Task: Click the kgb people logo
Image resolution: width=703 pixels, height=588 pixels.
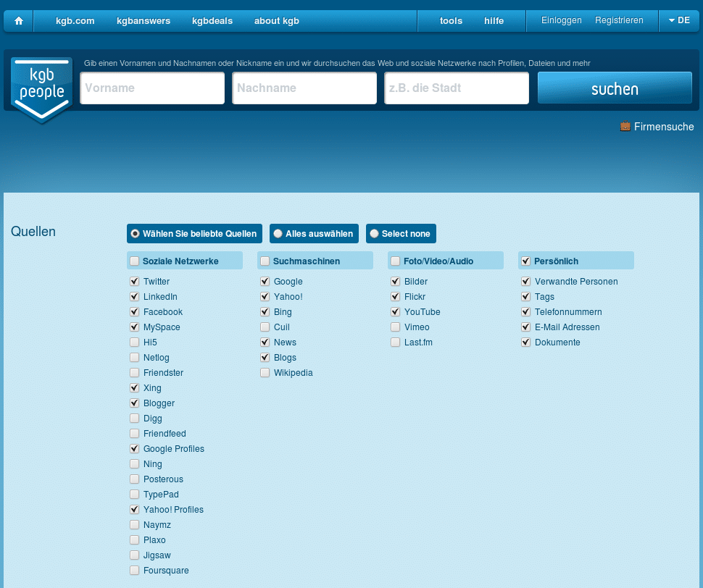Action: click(x=42, y=90)
